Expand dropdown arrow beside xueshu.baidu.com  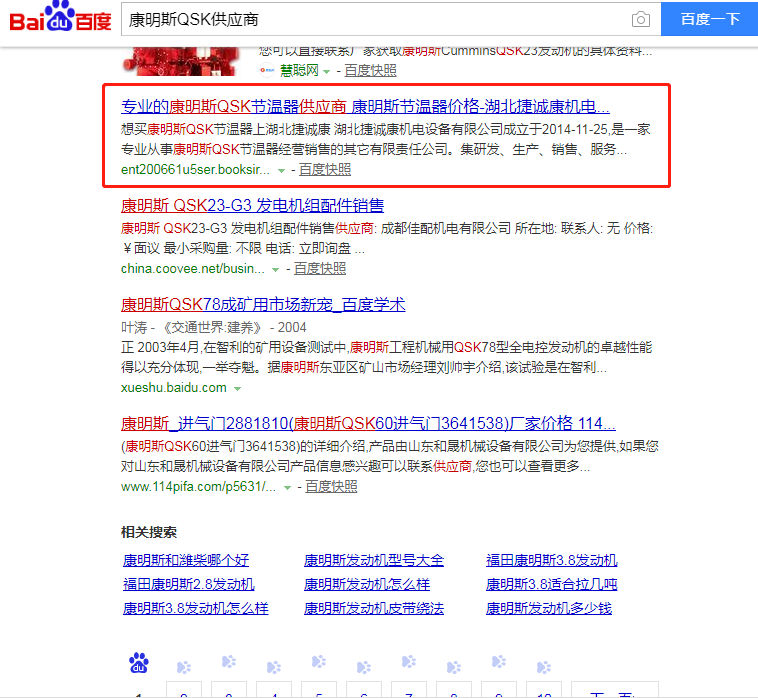click(237, 389)
